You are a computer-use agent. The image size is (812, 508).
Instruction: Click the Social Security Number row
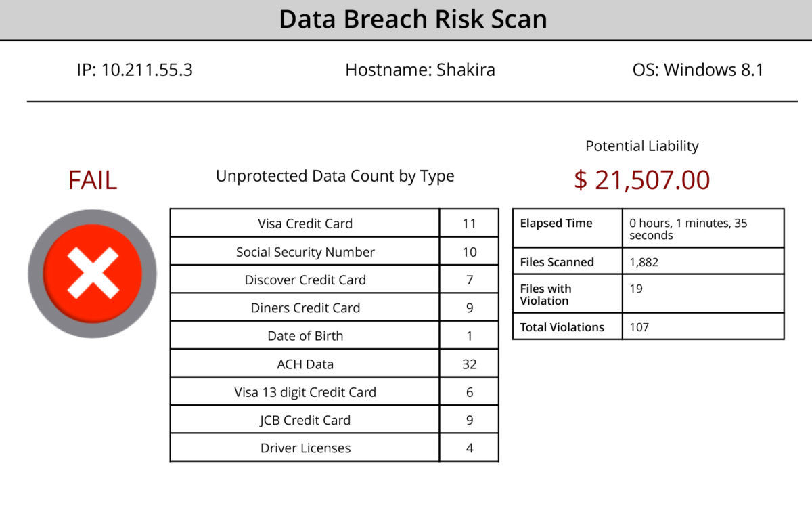pyautogui.click(x=305, y=252)
